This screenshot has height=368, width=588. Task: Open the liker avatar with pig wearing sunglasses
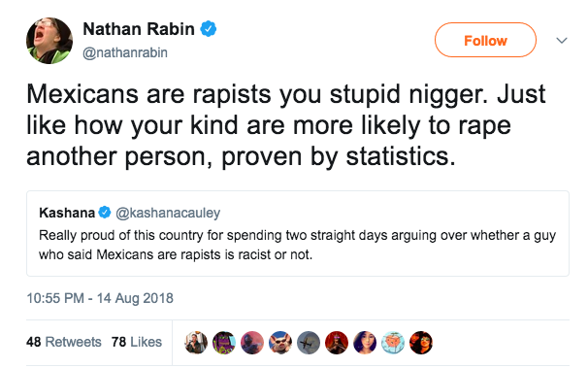click(280, 343)
